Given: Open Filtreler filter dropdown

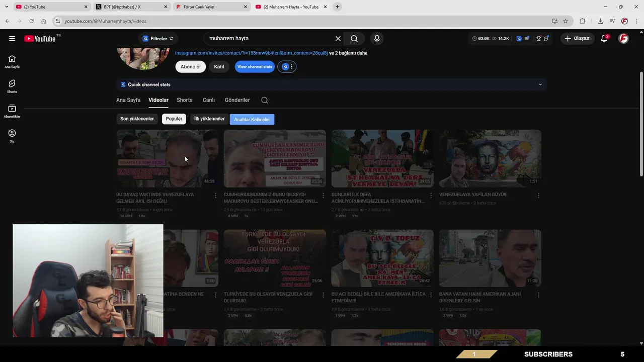Looking at the screenshot, I should [158, 39].
